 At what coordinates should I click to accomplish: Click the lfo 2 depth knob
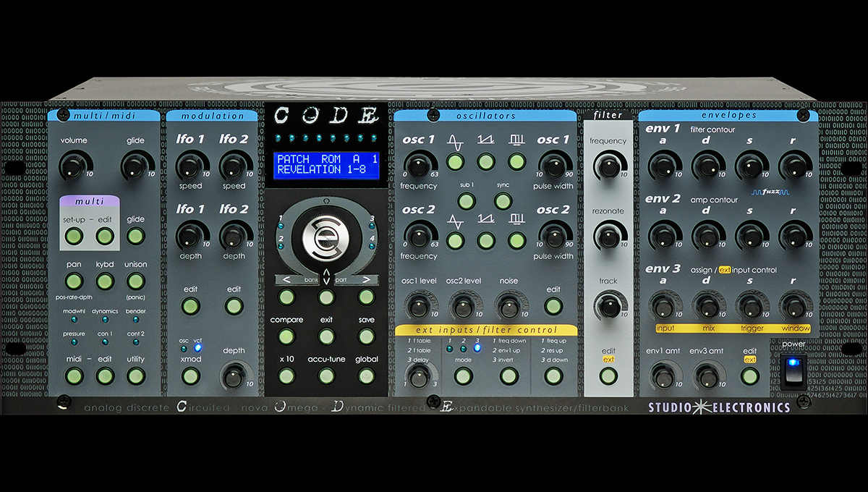(233, 236)
